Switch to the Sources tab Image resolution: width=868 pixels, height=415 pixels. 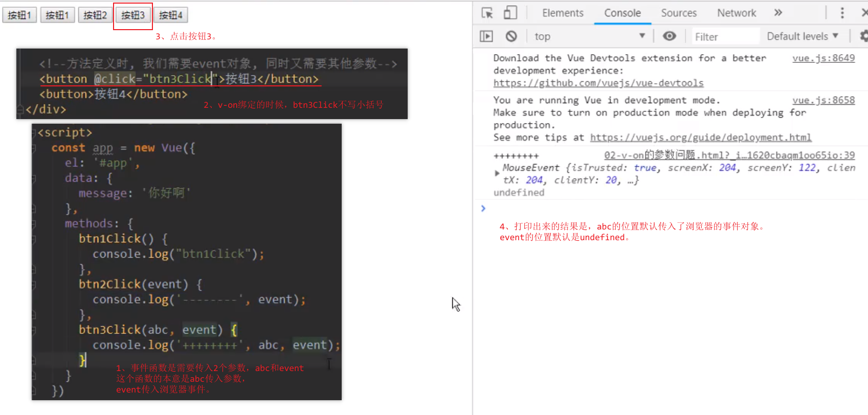click(679, 13)
